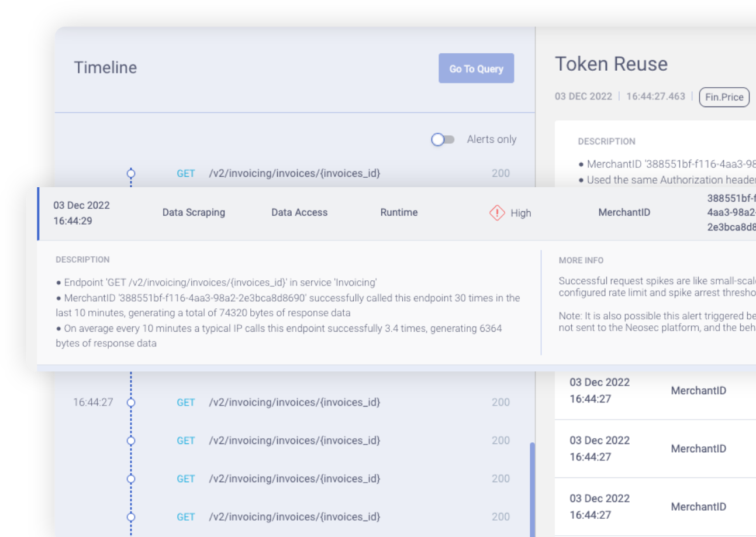This screenshot has width=756, height=537.
Task: Select the Fin.Price tag under Token Reuse
Action: click(724, 97)
